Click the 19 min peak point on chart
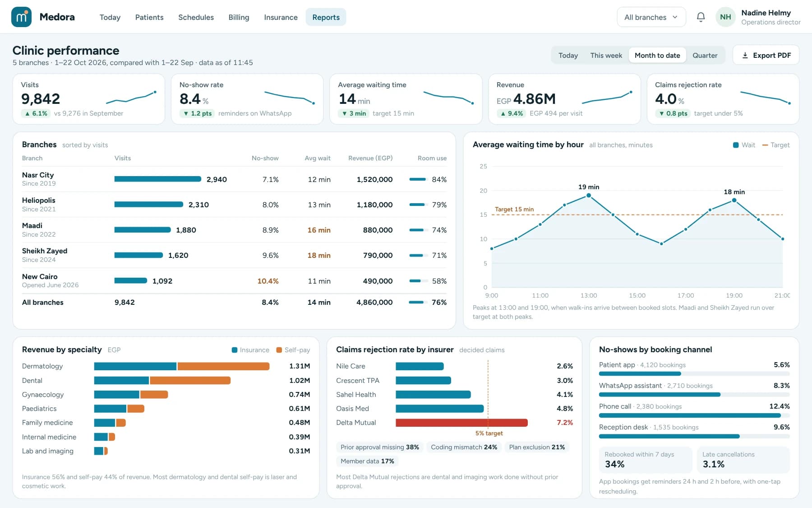This screenshot has width=812, height=508. click(x=589, y=196)
